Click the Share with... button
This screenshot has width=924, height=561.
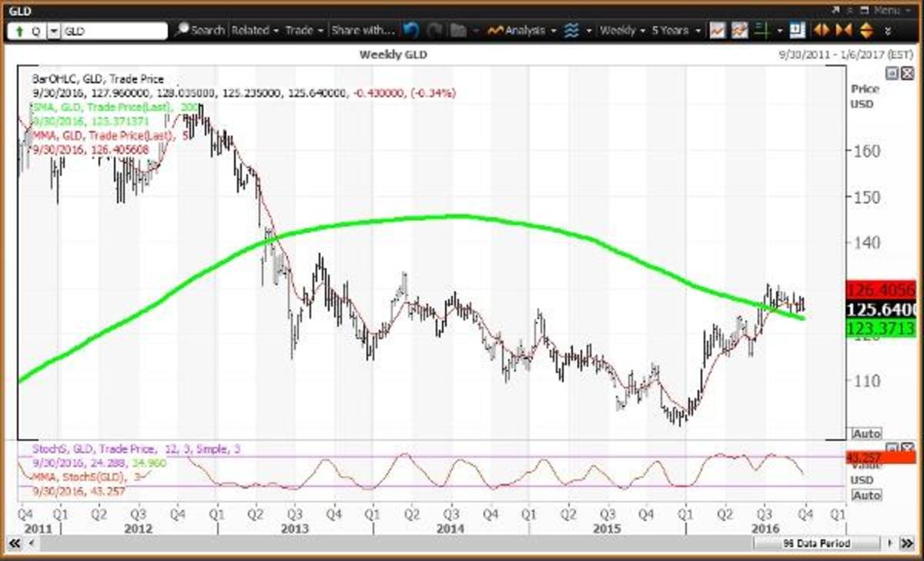point(362,31)
